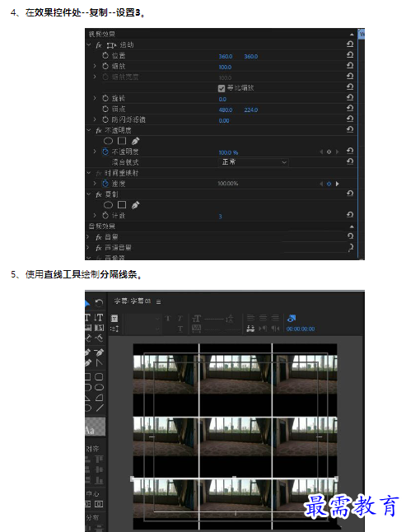Toggle animation stopwatch for 旋转
The image size is (406, 532).
tap(105, 98)
